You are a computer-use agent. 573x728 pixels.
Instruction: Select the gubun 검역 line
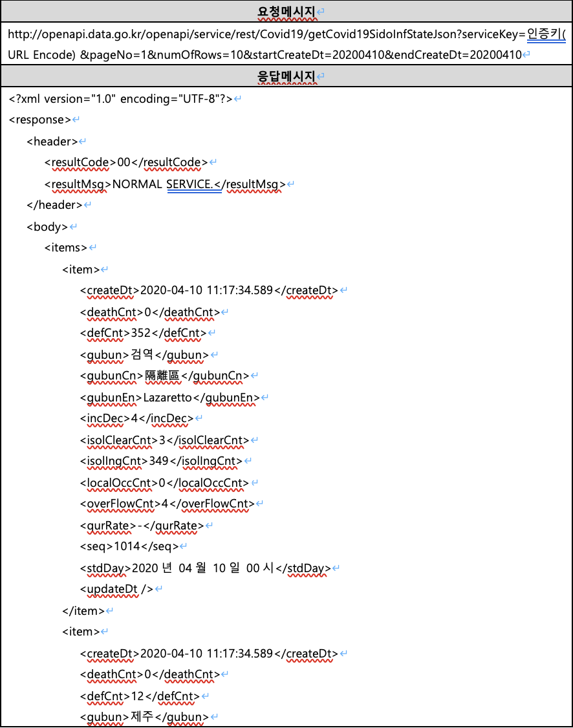click(x=144, y=355)
